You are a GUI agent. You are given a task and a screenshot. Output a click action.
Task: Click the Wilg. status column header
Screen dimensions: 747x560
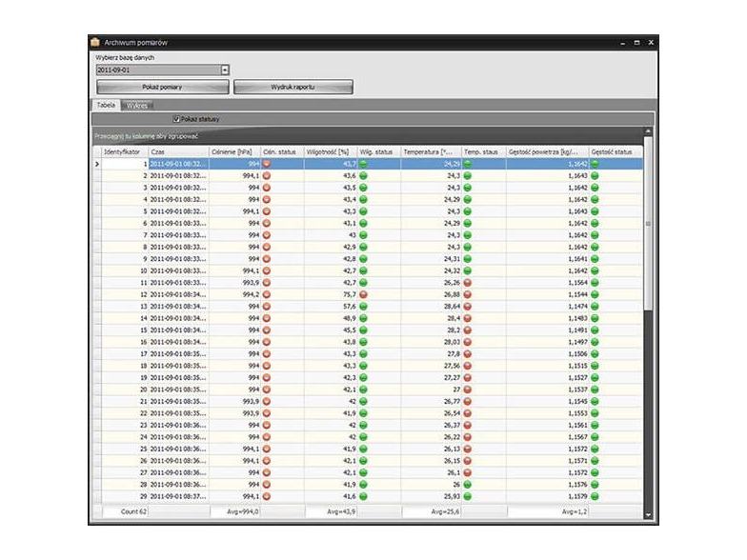[379, 152]
